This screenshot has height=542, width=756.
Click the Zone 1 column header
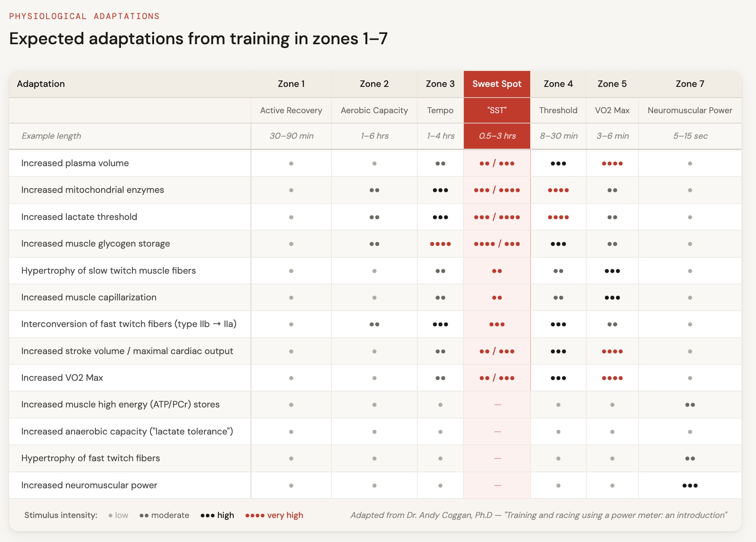(x=291, y=84)
